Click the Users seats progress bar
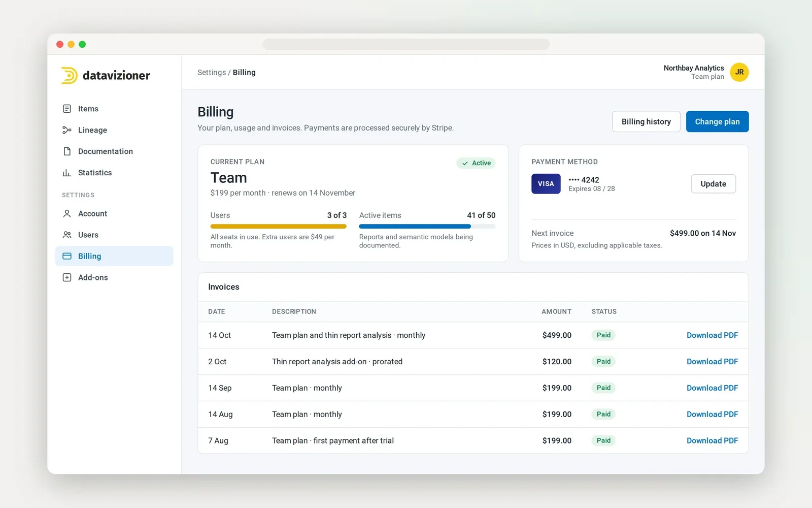812x508 pixels. [278, 227]
